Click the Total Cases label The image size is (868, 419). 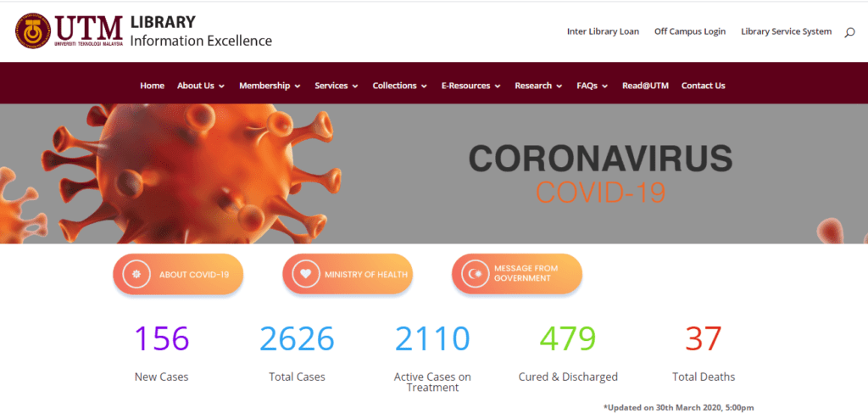[x=298, y=377]
